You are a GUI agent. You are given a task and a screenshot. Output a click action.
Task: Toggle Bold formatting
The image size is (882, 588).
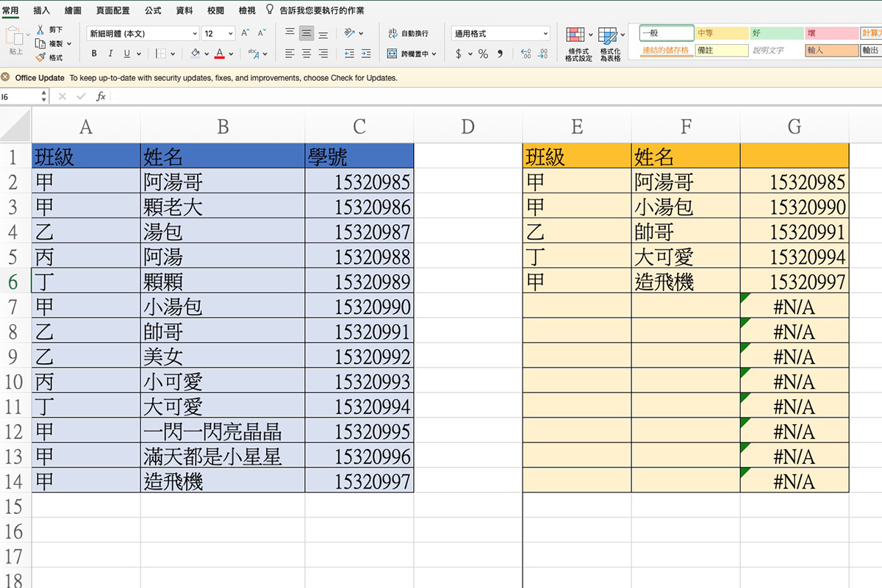point(94,52)
